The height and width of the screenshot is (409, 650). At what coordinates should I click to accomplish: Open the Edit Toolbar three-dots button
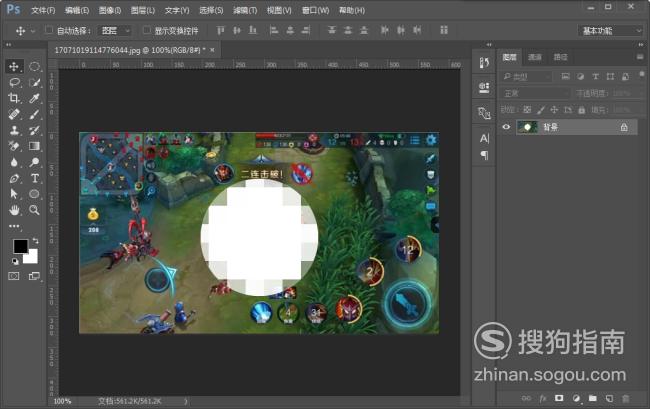click(x=14, y=226)
